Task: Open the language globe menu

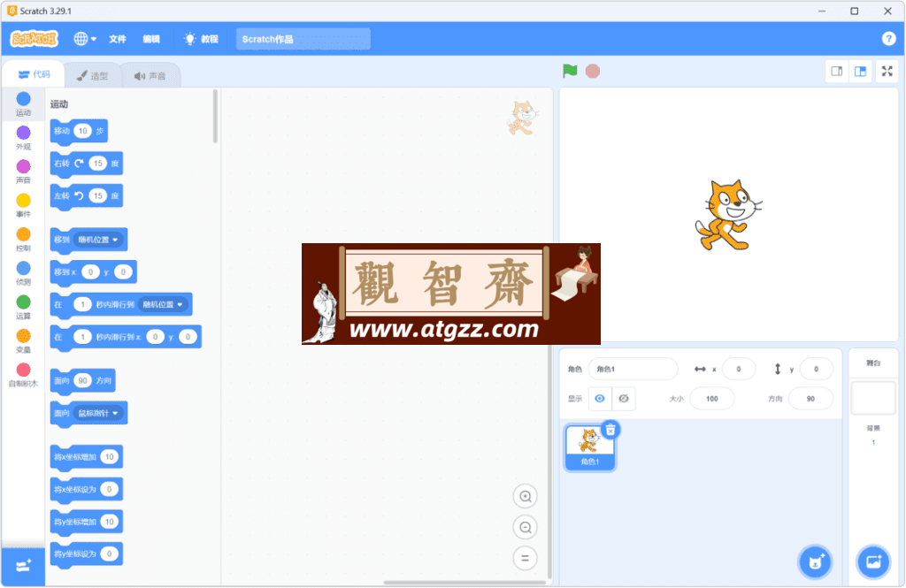Action: [x=84, y=39]
